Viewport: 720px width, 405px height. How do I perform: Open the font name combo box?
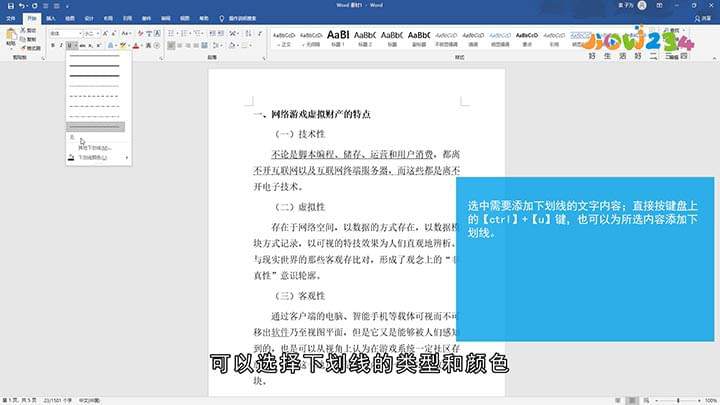point(66,34)
